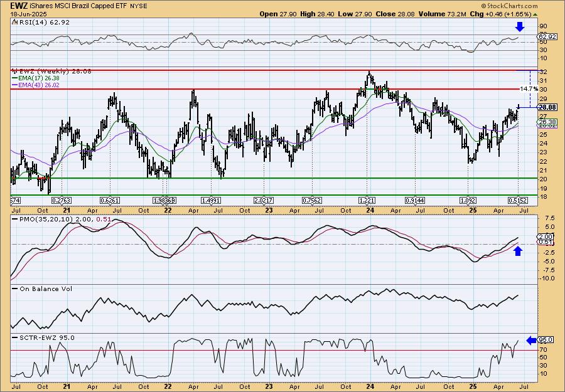Image resolution: width=565 pixels, height=392 pixels.
Task: Click the 32 price axis label
Action: pyautogui.click(x=542, y=72)
